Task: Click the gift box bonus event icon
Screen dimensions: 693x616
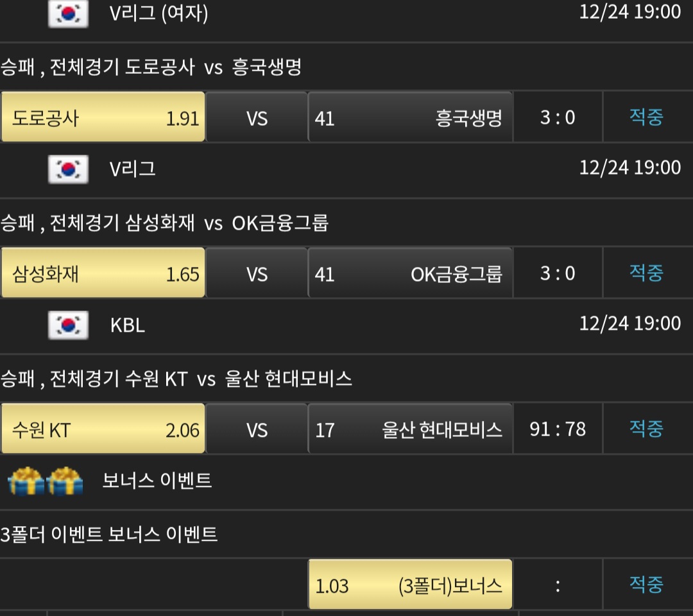Action: [46, 481]
